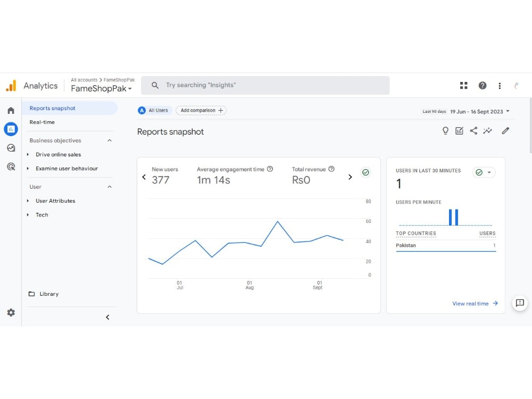Click the TOP COUNTRIES column header
Screen dimensions: 532x399
416,234
